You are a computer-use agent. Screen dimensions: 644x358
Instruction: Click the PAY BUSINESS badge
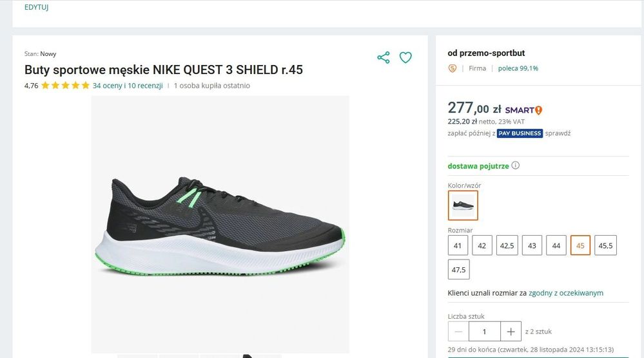pyautogui.click(x=520, y=133)
